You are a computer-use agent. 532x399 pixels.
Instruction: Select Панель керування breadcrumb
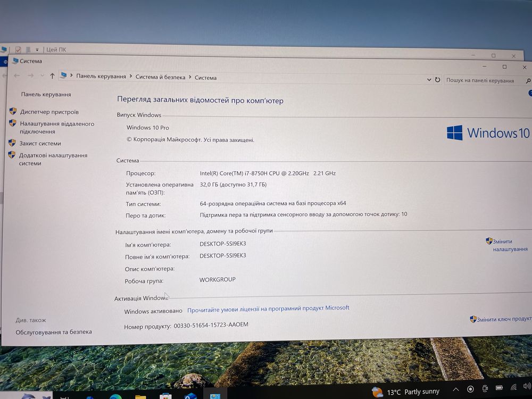101,76
